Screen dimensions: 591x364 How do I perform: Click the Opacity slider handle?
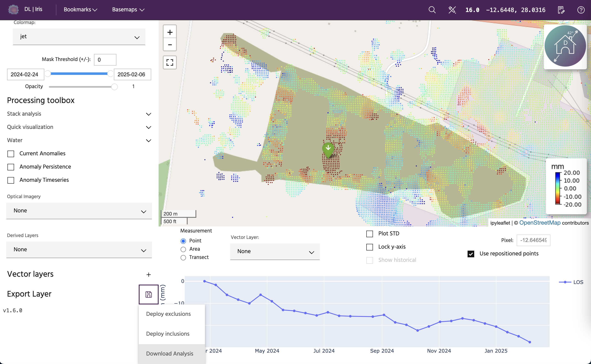(115, 87)
